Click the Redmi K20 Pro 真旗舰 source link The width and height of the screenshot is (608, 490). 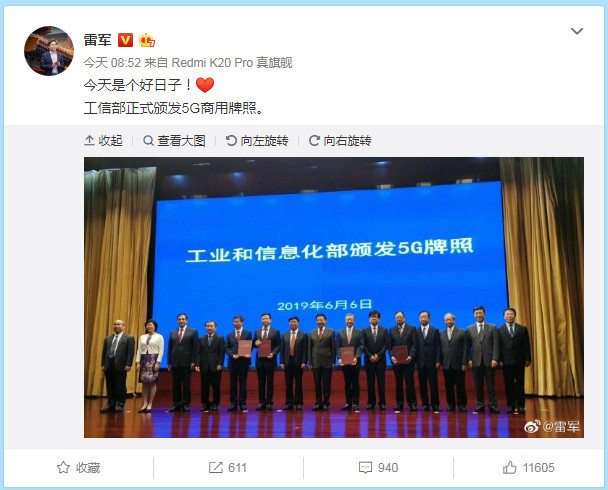(x=232, y=62)
